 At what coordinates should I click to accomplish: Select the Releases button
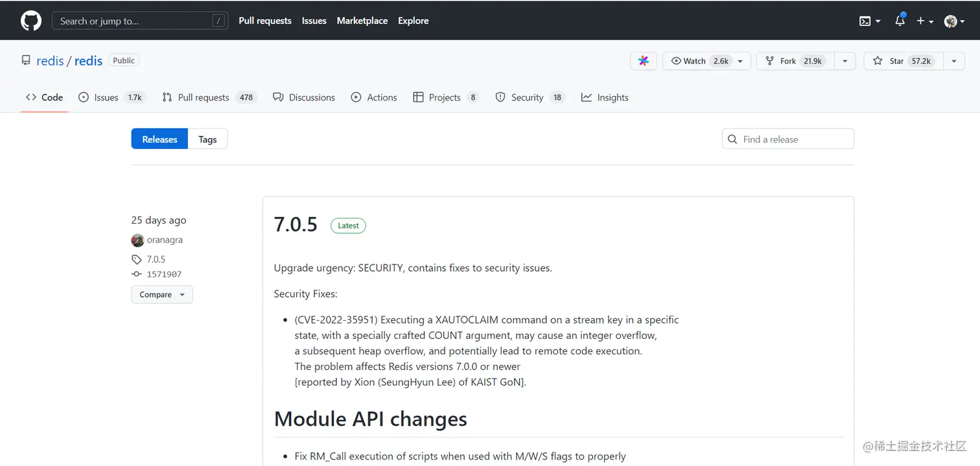159,139
